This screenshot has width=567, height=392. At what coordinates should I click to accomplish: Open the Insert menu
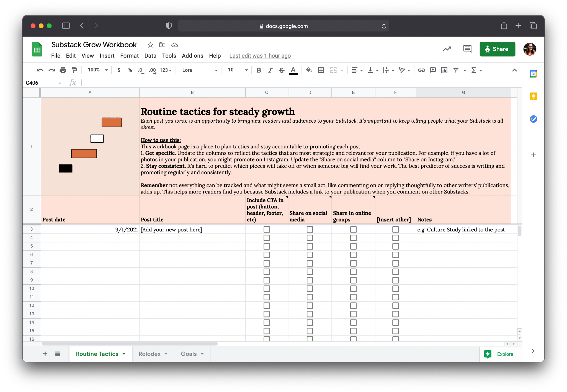107,56
